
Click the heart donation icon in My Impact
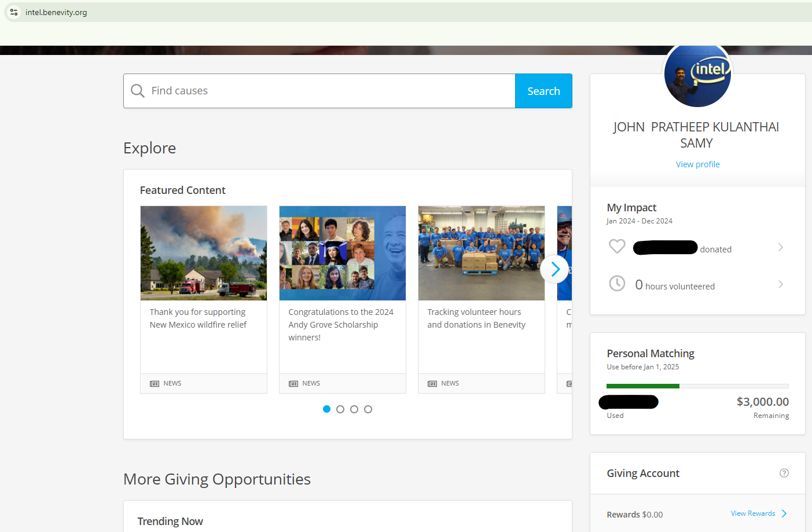click(x=617, y=247)
